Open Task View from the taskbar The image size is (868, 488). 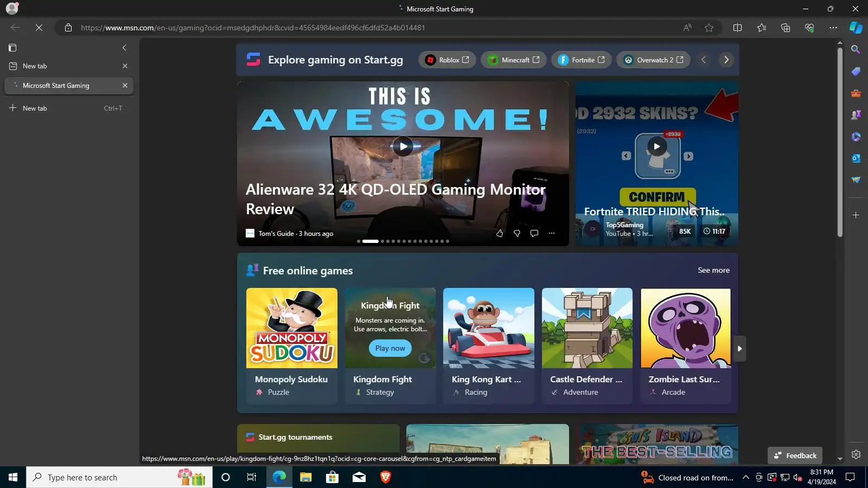pyautogui.click(x=252, y=477)
